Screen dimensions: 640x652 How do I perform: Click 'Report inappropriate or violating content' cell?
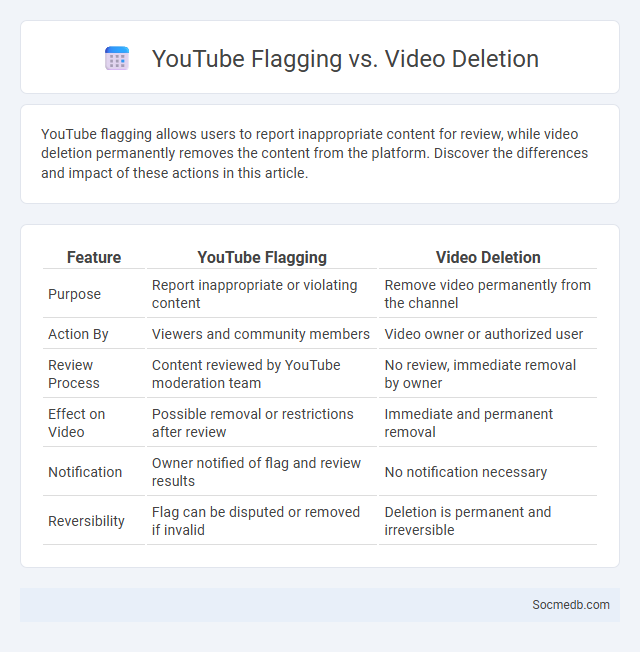(262, 294)
